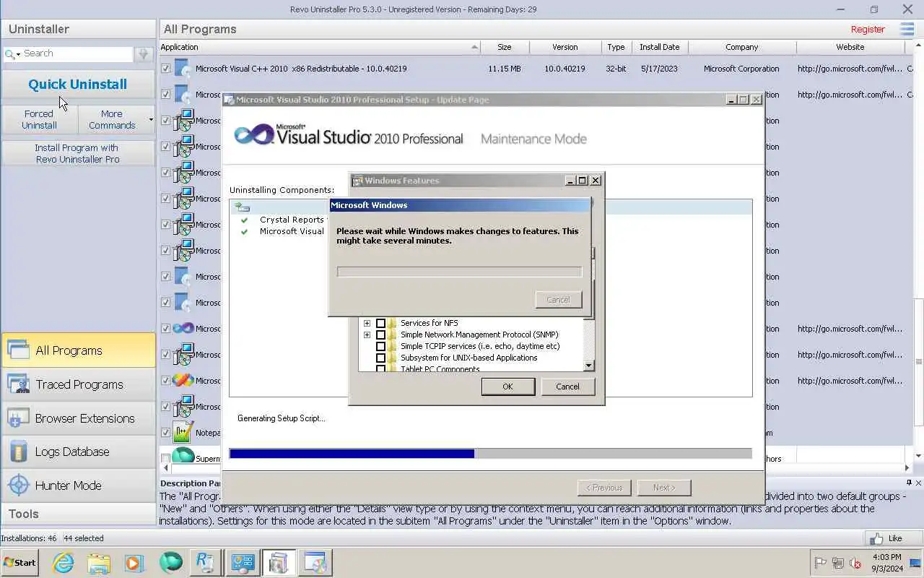Open the green Supermium taskbar icon

[171, 562]
